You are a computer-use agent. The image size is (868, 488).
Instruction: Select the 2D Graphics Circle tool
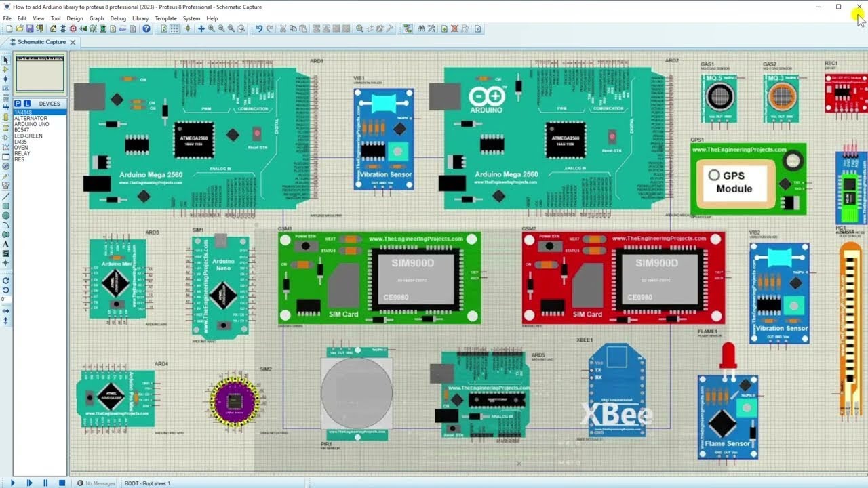pyautogui.click(x=5, y=214)
